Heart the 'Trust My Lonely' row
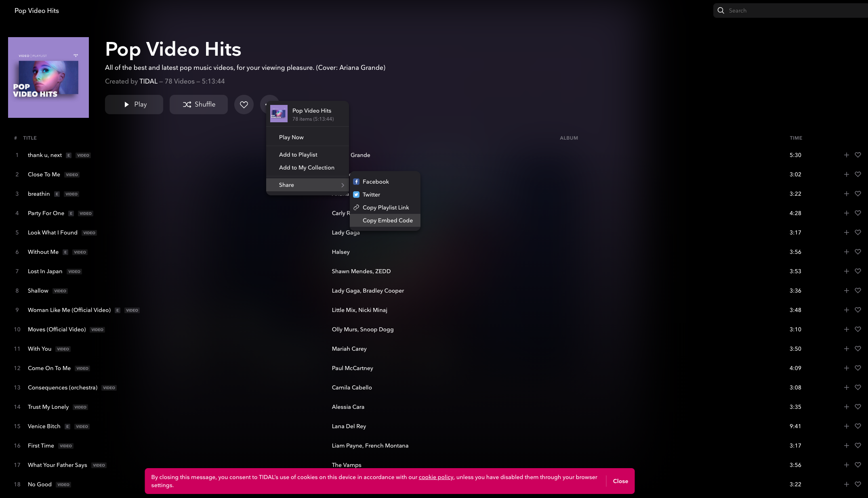This screenshot has height=498, width=868. click(858, 407)
